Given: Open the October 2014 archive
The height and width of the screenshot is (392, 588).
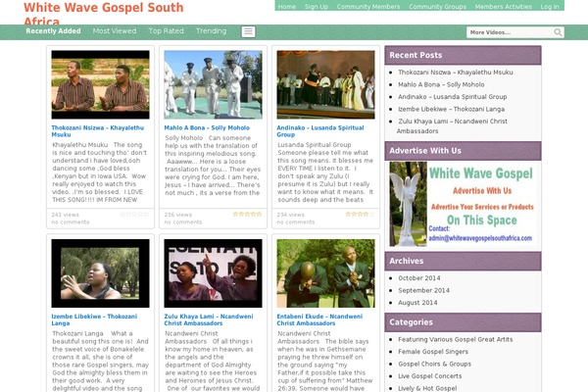Looking at the screenshot, I should click(x=419, y=278).
